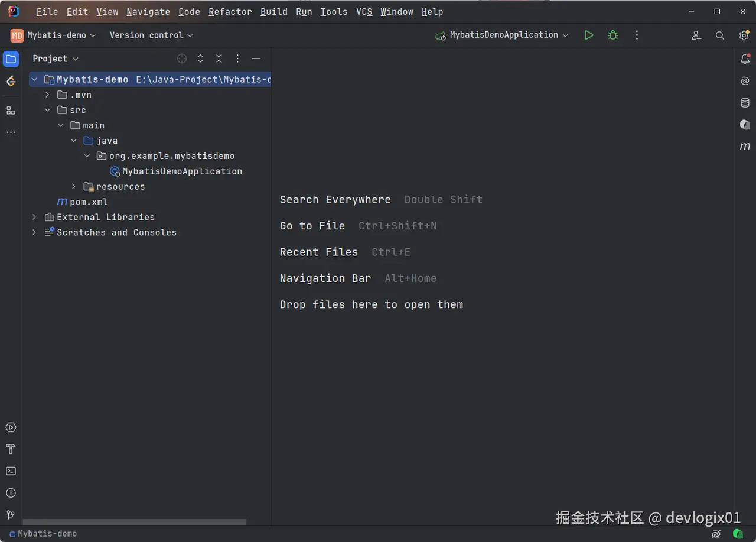
Task: Open the Structure tool window
Action: tap(11, 111)
